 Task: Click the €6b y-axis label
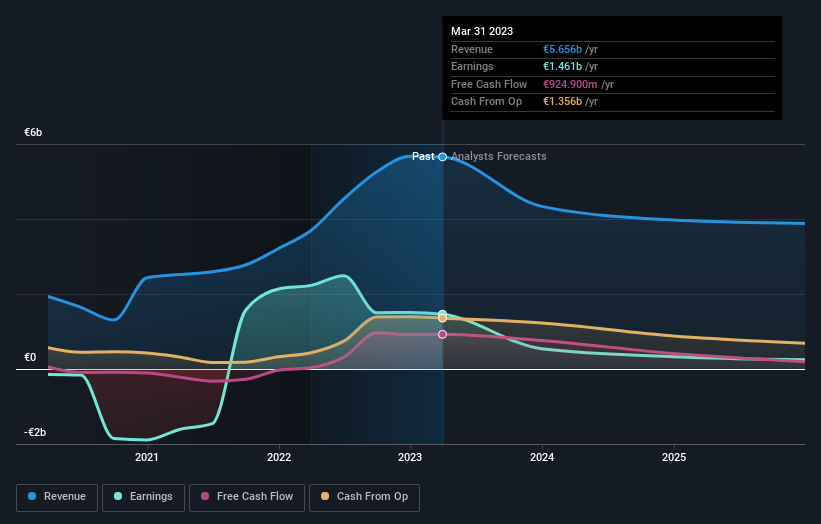click(x=33, y=132)
